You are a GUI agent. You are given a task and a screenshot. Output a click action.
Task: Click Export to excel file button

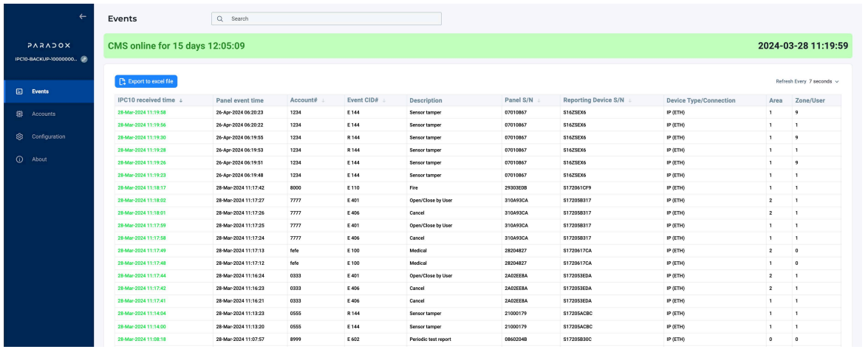pyautogui.click(x=146, y=81)
